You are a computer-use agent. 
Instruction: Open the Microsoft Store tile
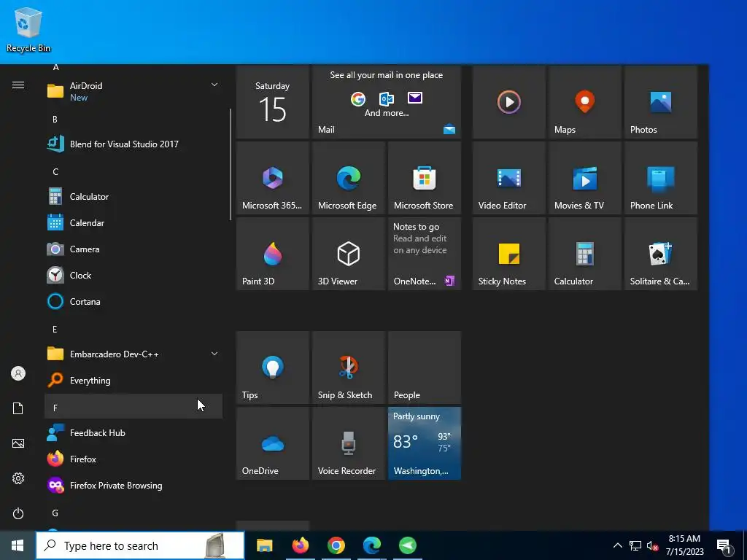(x=424, y=178)
